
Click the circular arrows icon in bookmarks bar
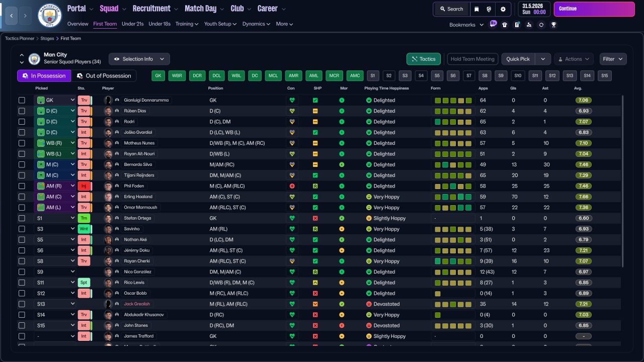pyautogui.click(x=541, y=25)
